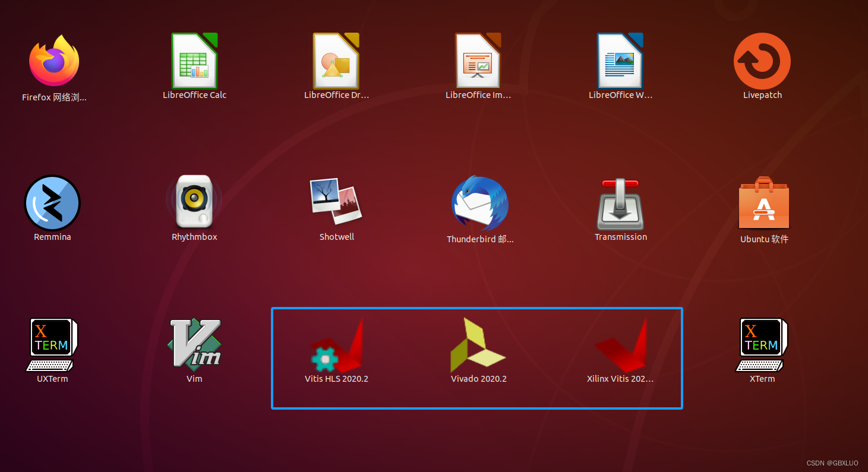The height and width of the screenshot is (472, 868).
Task: Open Vivado 2020.2
Action: click(478, 344)
